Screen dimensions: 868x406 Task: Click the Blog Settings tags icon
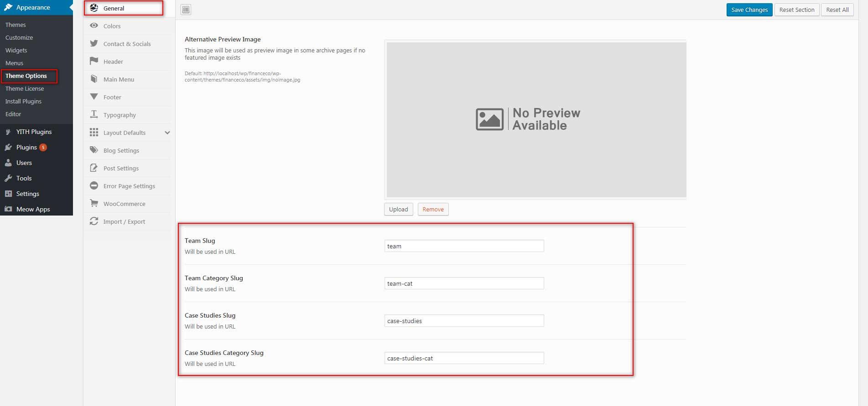coord(94,150)
